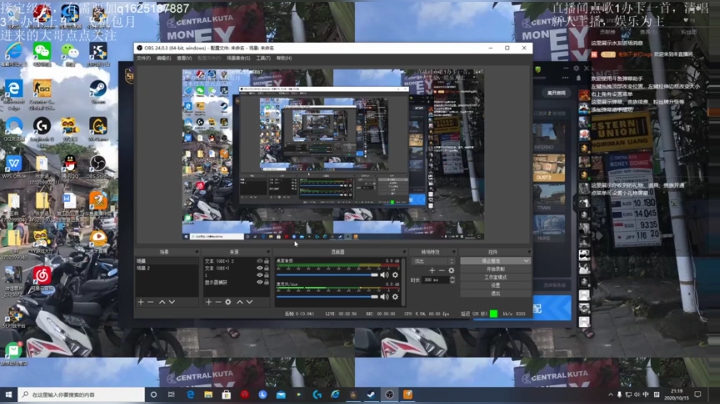
Task: Click 设置 settings button in Controls
Action: [495, 285]
